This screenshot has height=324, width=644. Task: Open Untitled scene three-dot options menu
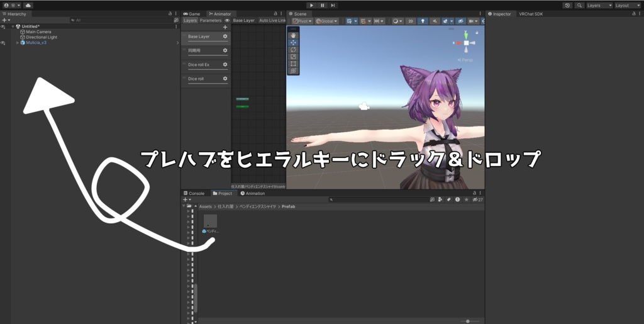pos(176,26)
